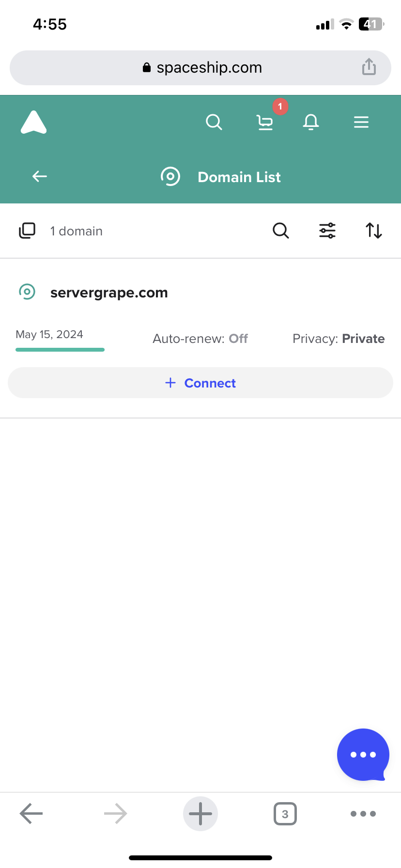The width and height of the screenshot is (401, 868).
Task: Open the notifications bell
Action: coord(311,122)
